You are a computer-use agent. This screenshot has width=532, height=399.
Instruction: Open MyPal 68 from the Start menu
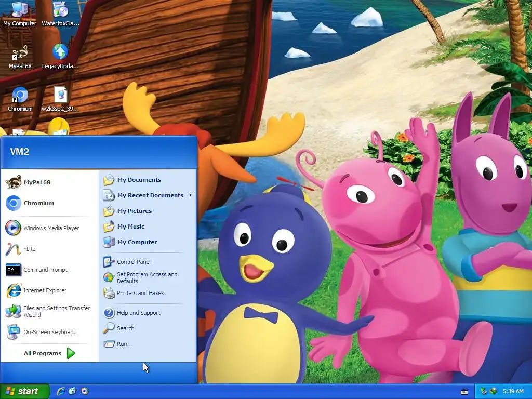[x=49, y=182]
